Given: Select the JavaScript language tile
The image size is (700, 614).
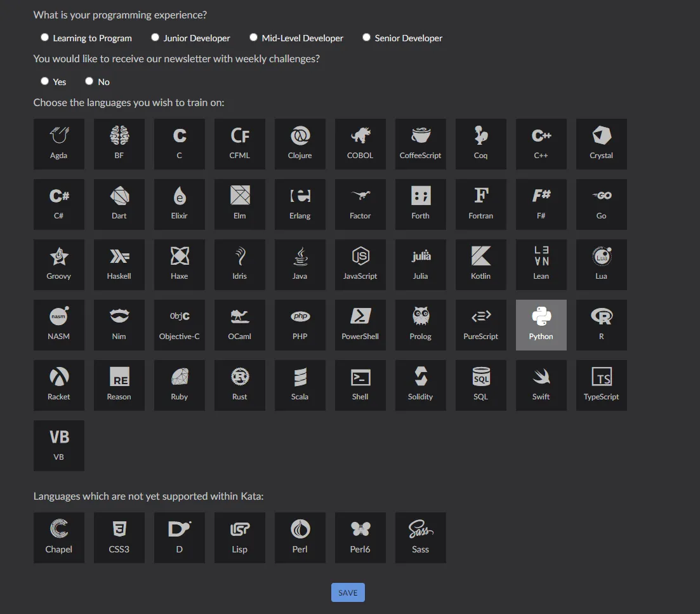Looking at the screenshot, I should click(x=360, y=265).
